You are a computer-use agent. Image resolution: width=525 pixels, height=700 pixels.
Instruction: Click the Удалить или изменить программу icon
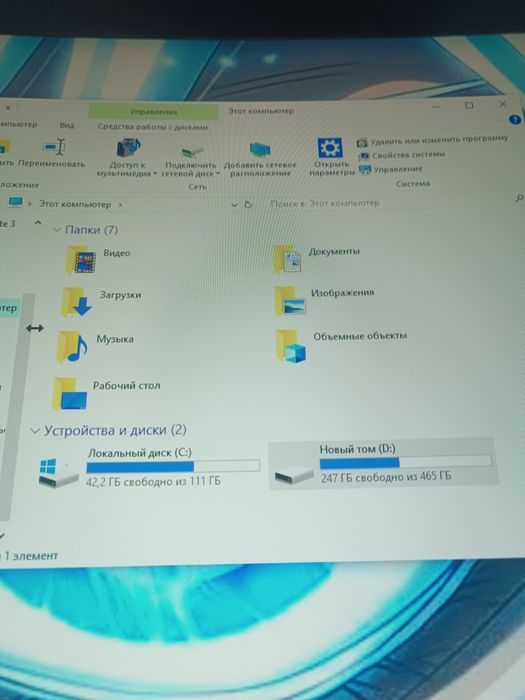click(362, 143)
